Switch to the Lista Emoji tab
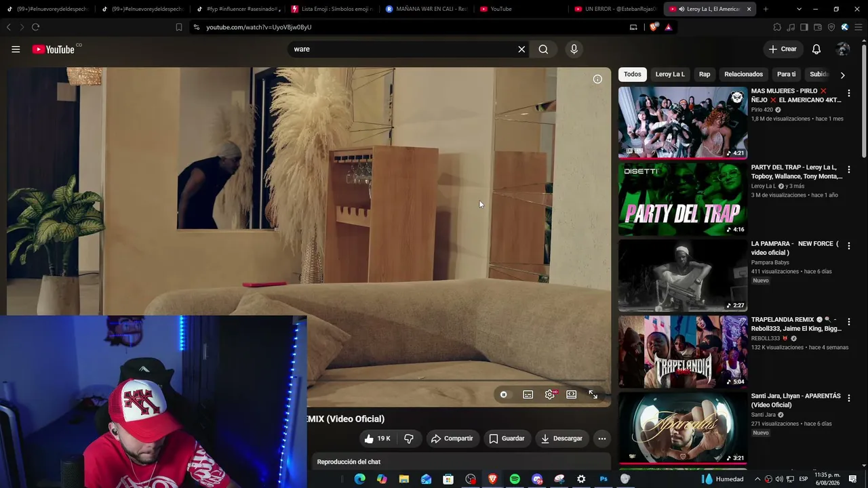868x488 pixels. pyautogui.click(x=332, y=9)
